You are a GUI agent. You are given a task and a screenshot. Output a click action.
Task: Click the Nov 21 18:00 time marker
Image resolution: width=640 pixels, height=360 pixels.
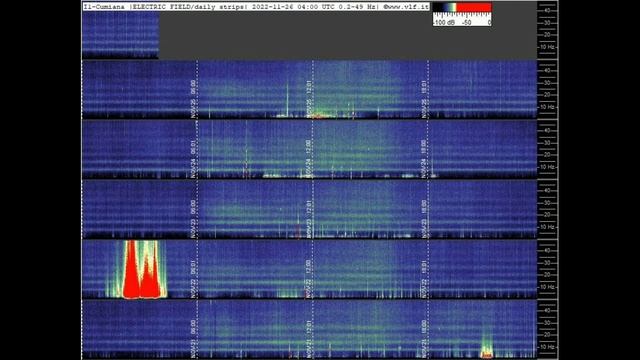pos(424,339)
